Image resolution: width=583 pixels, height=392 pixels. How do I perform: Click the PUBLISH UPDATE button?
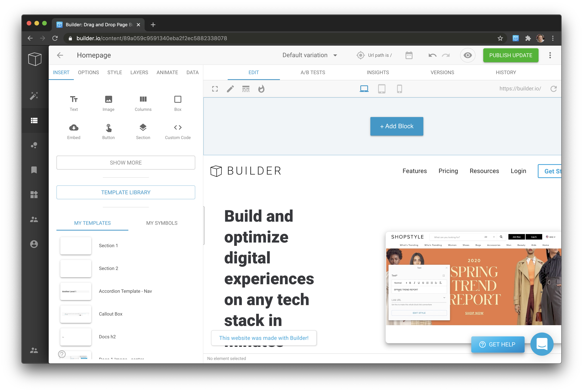click(x=511, y=55)
